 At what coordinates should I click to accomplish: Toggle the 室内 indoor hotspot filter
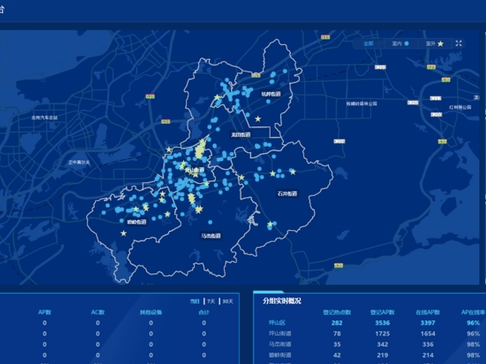tap(400, 44)
